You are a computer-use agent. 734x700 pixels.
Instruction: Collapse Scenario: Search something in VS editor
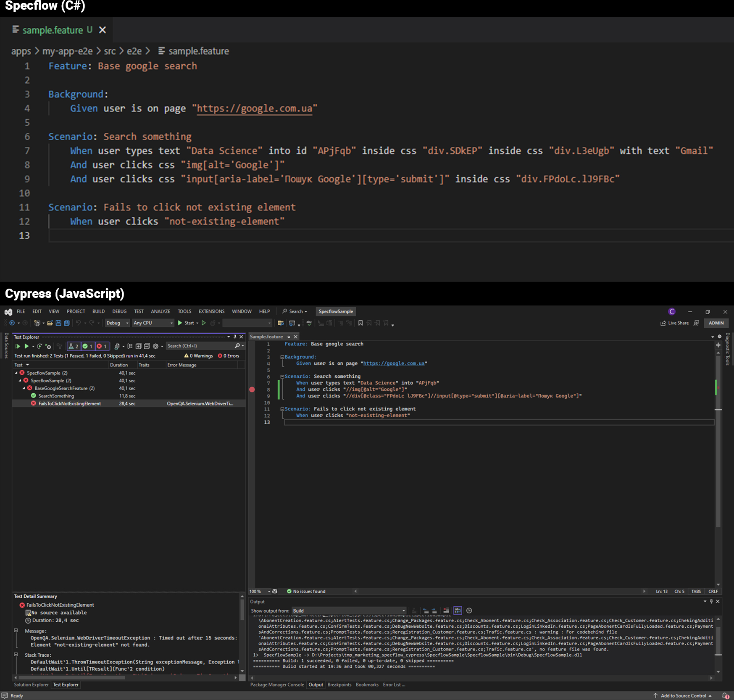pyautogui.click(x=282, y=376)
